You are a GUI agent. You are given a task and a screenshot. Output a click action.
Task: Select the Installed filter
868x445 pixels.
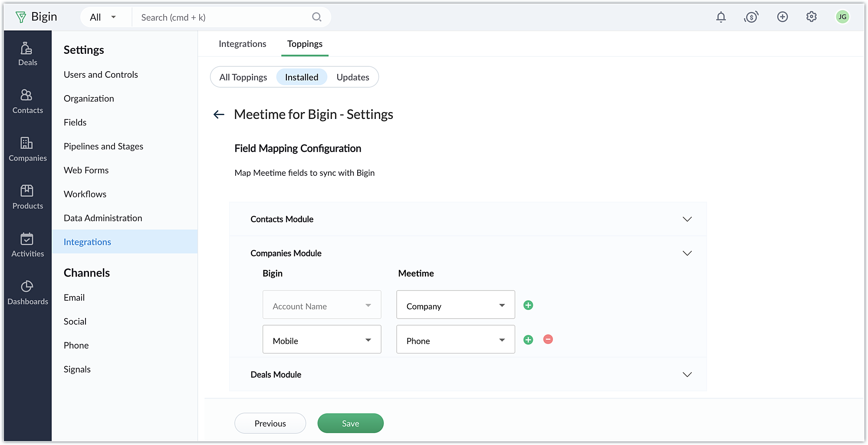pos(302,77)
